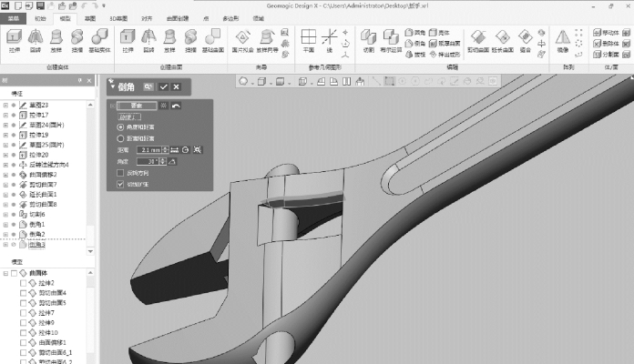
Task: Switch to the 多边形 ribbon tab
Action: point(231,17)
